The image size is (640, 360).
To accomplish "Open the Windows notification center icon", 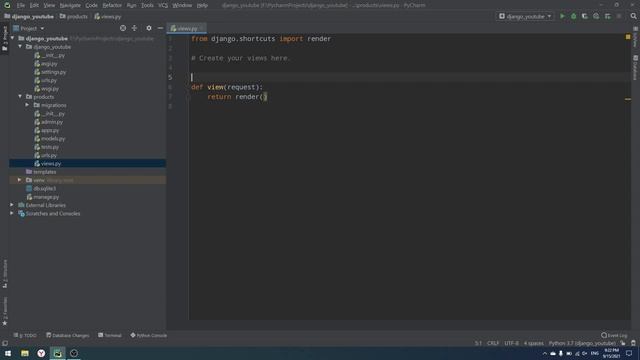I will coord(629,353).
